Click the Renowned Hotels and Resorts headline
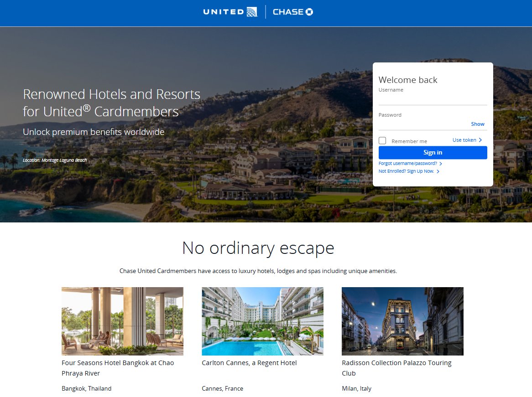Viewport: 532px width, 397px height. (x=112, y=103)
